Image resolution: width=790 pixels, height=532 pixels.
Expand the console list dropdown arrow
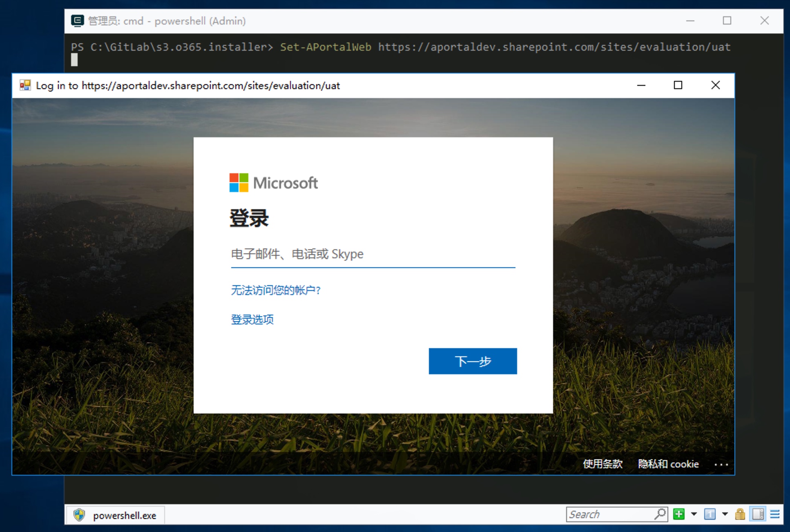(725, 514)
